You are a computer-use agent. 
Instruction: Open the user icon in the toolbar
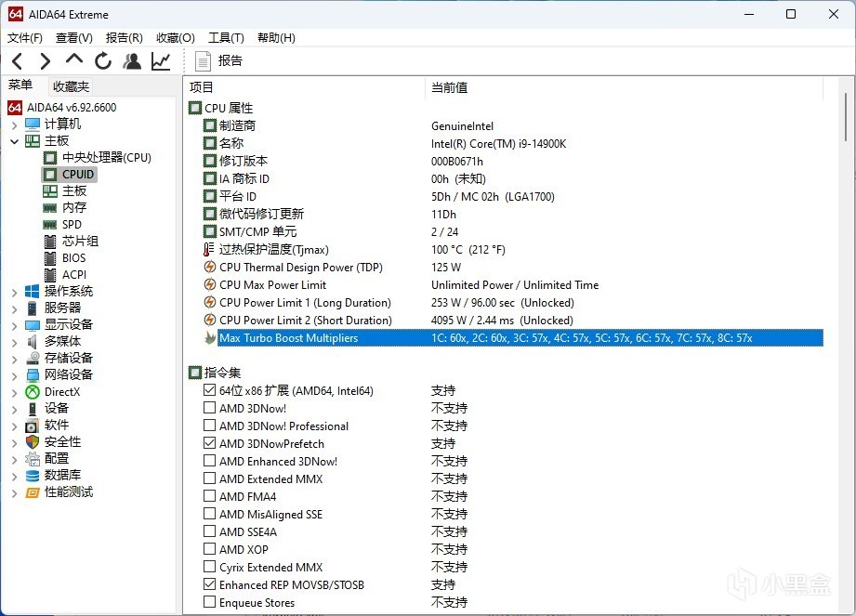132,61
